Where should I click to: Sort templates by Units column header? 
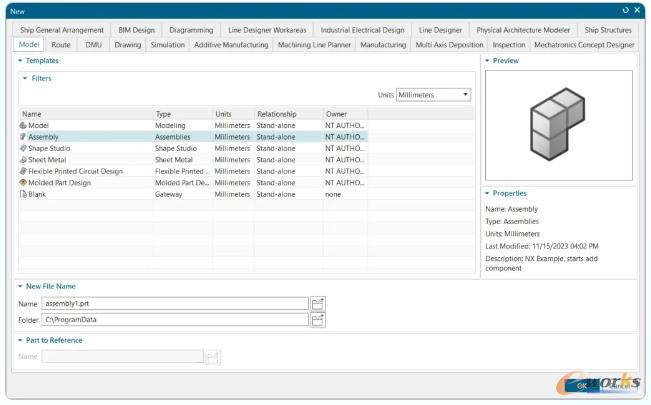tap(233, 114)
